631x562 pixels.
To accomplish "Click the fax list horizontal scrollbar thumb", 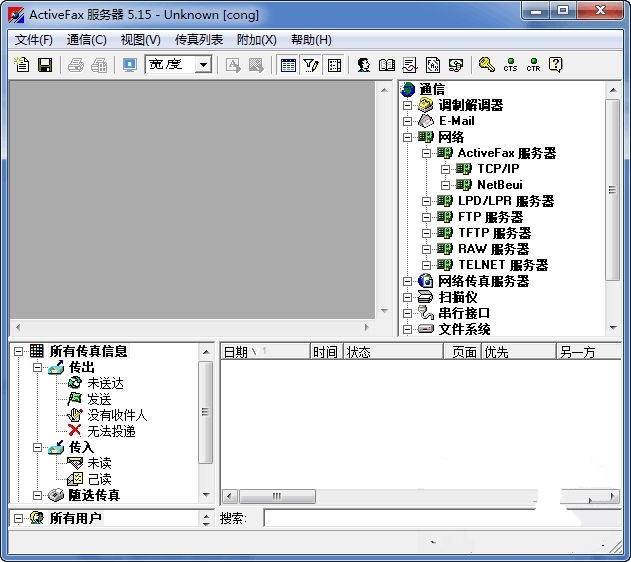I will [x=277, y=496].
